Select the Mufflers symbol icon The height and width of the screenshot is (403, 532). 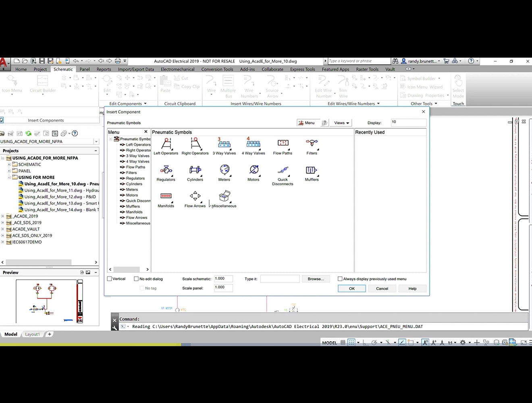point(311,171)
